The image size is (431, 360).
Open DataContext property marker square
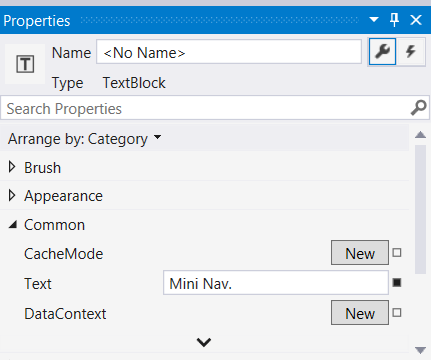pos(397,313)
